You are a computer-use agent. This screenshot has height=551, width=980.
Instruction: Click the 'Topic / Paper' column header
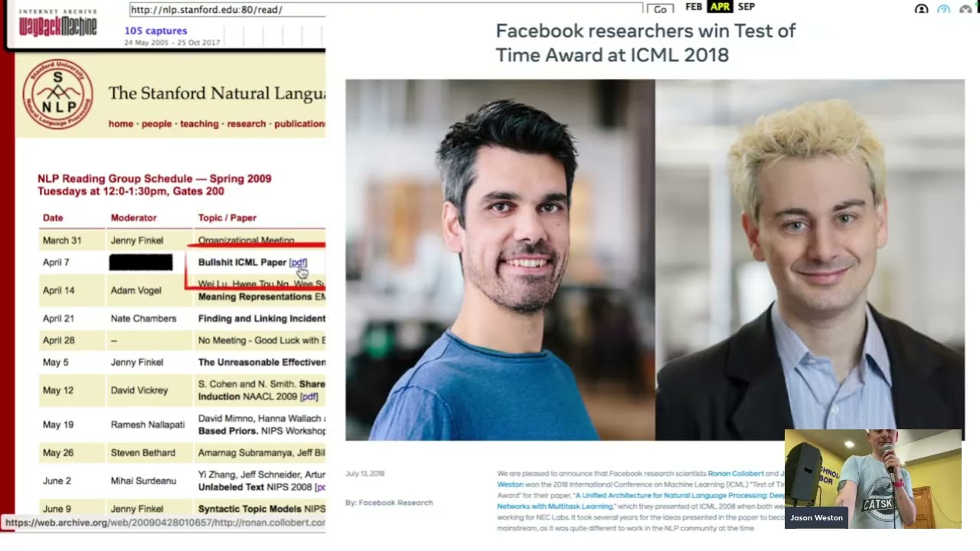(x=227, y=218)
